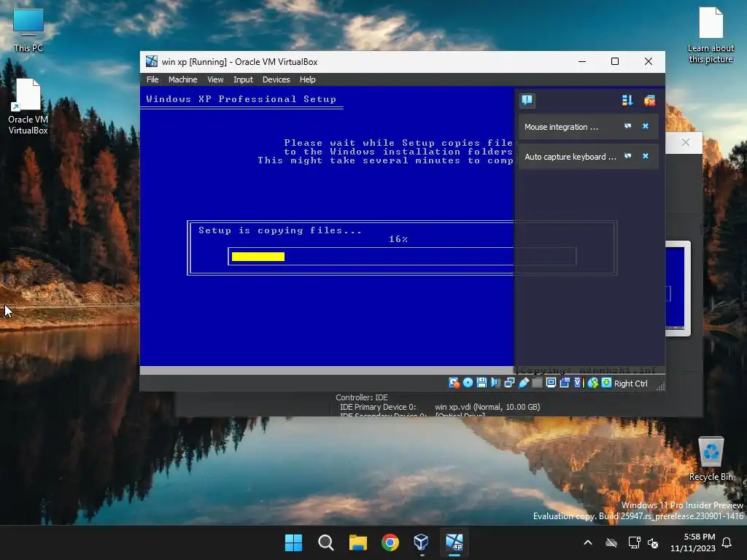This screenshot has height=560, width=747.
Task: Click the Windows XP Professional Setup heading
Action: pos(241,99)
